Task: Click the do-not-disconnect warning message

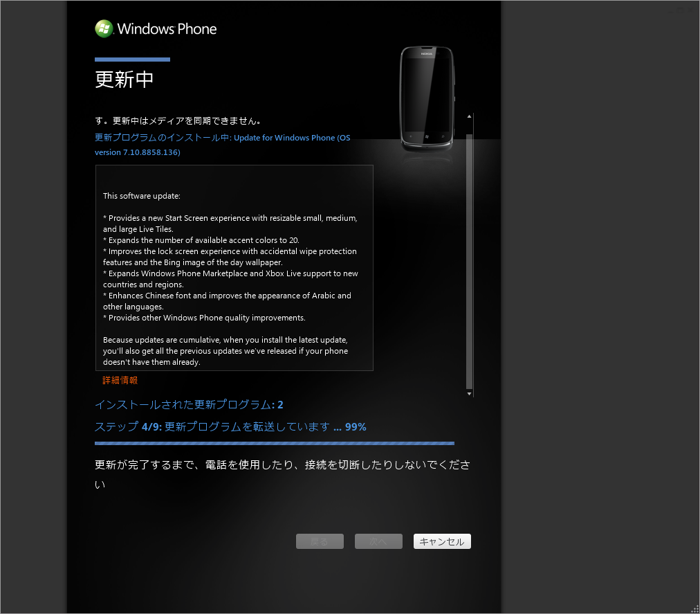Action: (282, 474)
